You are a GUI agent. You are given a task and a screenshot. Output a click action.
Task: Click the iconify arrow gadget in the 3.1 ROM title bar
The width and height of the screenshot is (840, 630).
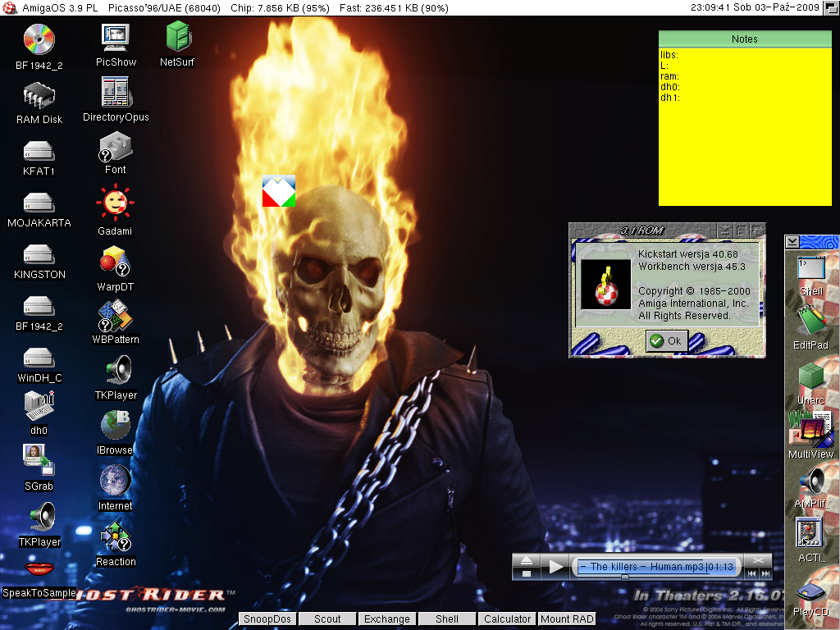pyautogui.click(x=725, y=231)
